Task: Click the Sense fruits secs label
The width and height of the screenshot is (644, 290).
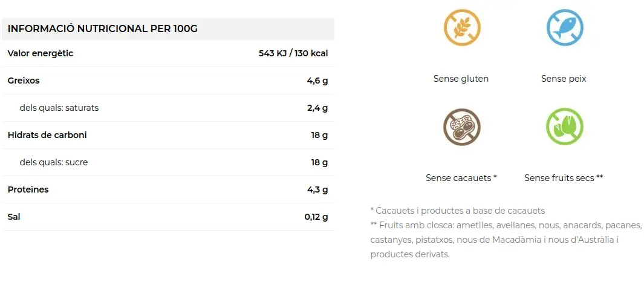Action: (564, 178)
